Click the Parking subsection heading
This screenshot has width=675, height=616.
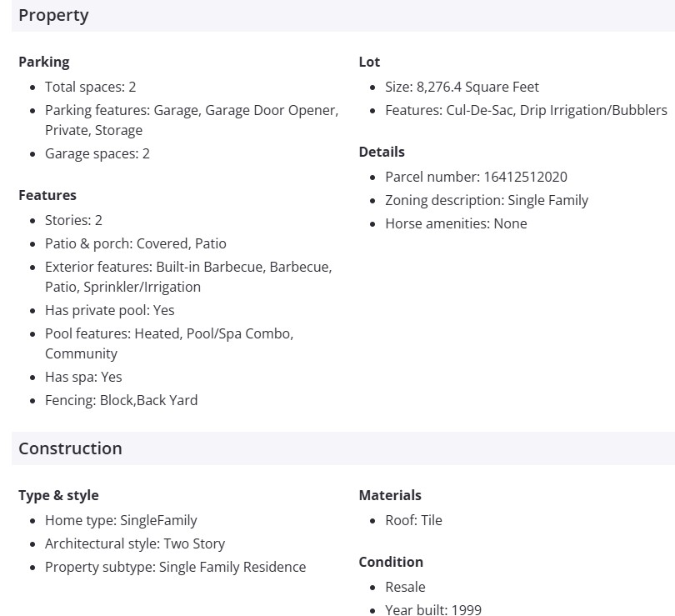44,62
